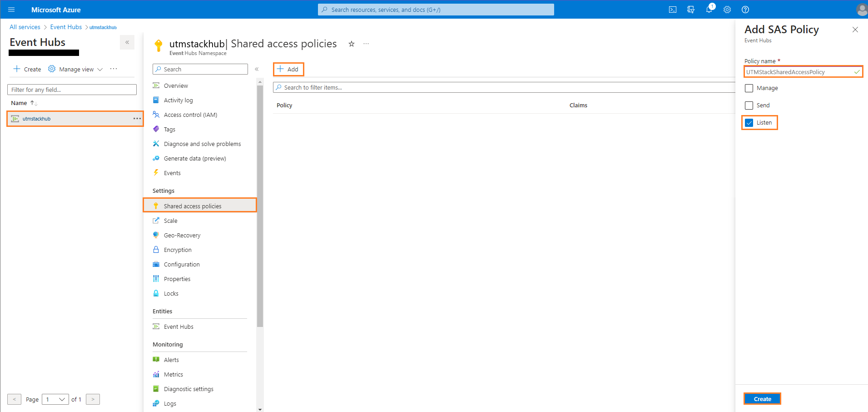This screenshot has height=412, width=868.
Task: Check the Send permission checkbox
Action: click(x=749, y=106)
